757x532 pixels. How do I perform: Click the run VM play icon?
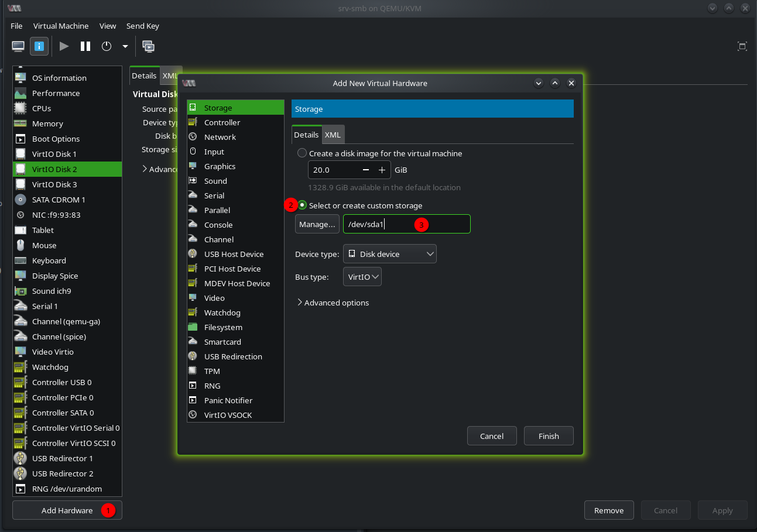pyautogui.click(x=64, y=46)
